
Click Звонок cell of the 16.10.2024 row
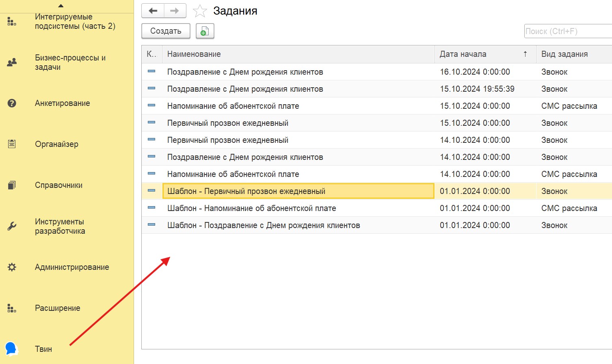pyautogui.click(x=574, y=72)
